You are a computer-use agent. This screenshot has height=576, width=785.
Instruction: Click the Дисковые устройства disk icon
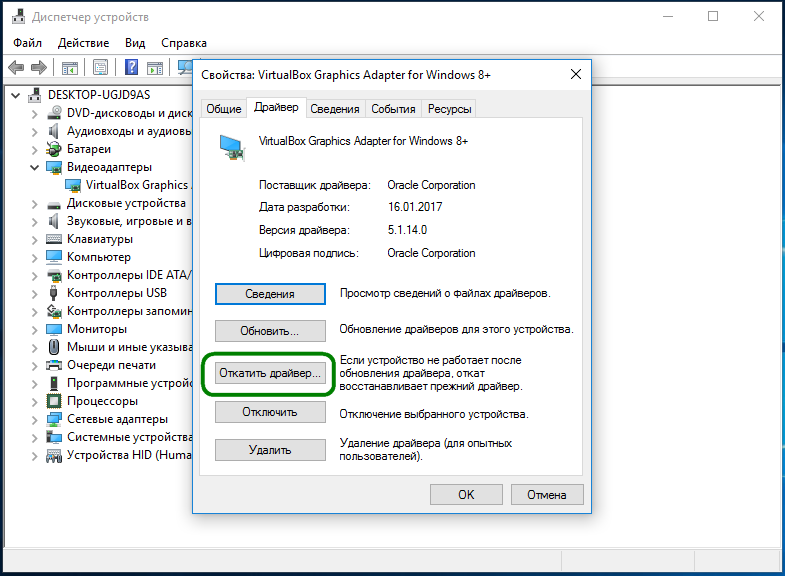54,204
